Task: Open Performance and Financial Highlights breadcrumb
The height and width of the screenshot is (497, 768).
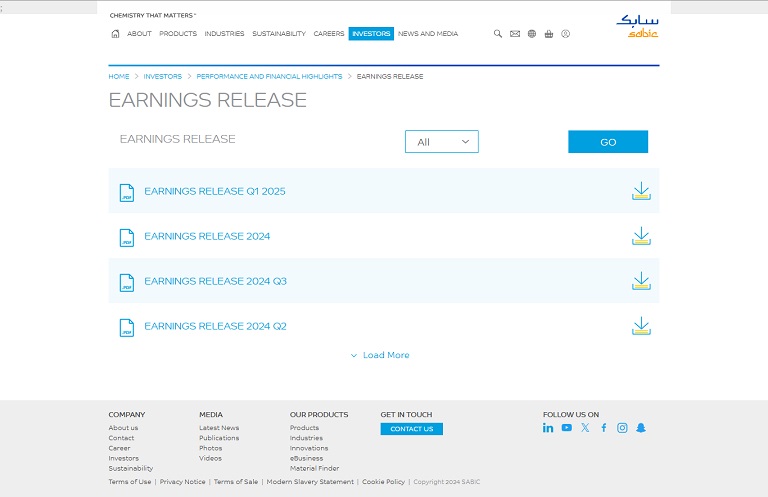Action: pyautogui.click(x=269, y=76)
